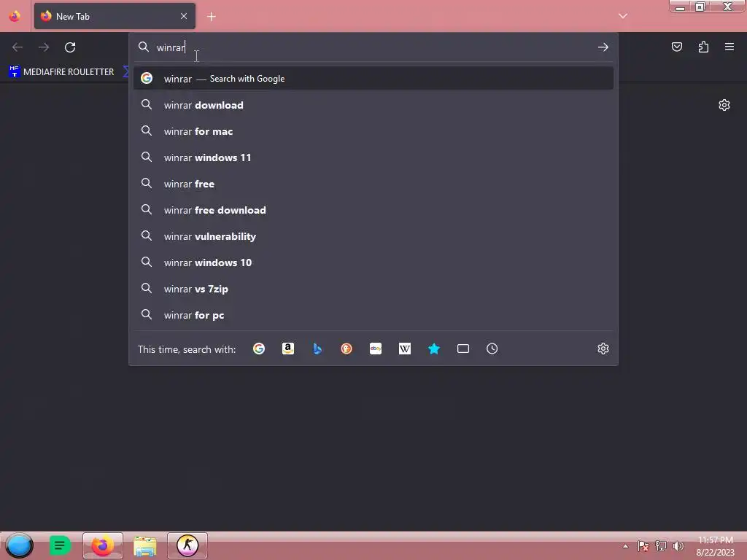The height and width of the screenshot is (560, 747).
Task: Go back one page
Action: point(18,47)
